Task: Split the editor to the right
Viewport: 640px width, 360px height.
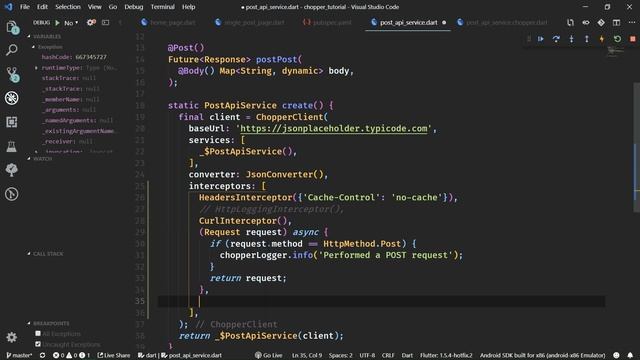Action: (616, 23)
